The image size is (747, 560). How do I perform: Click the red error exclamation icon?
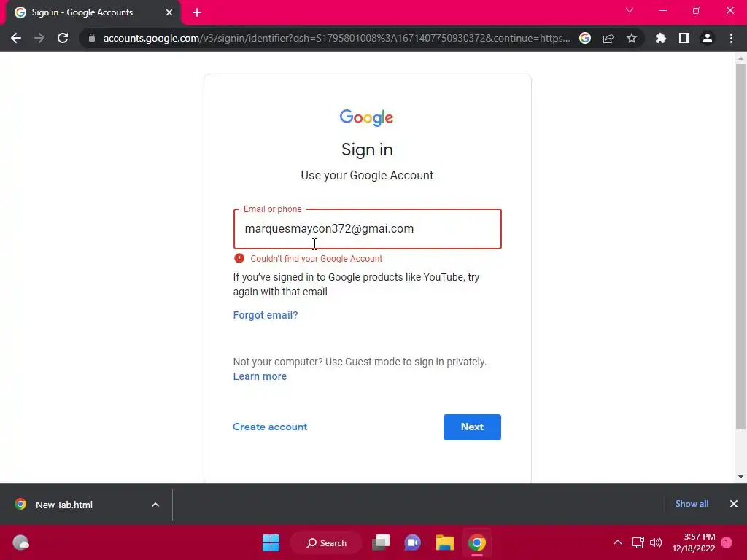pyautogui.click(x=239, y=258)
